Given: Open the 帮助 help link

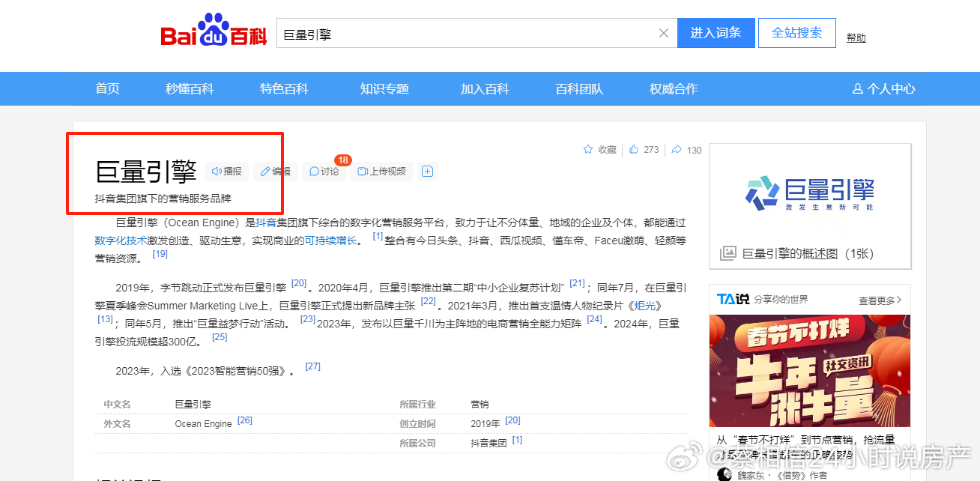Looking at the screenshot, I should [856, 37].
